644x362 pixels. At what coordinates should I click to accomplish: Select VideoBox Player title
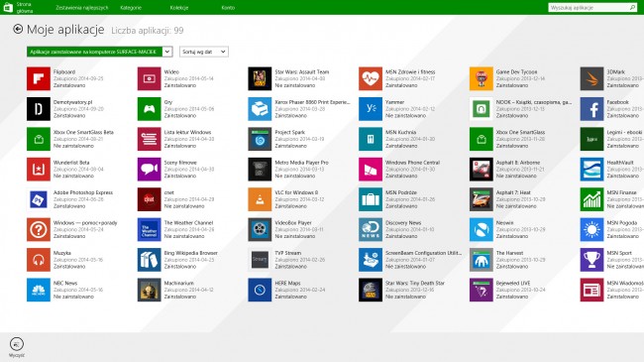coord(293,223)
